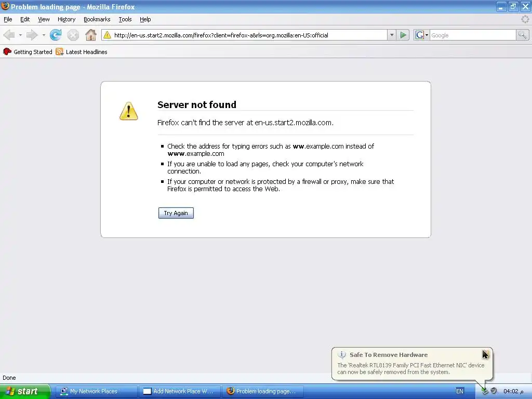The width and height of the screenshot is (532, 399).
Task: Open the View menu
Action: pyautogui.click(x=44, y=19)
